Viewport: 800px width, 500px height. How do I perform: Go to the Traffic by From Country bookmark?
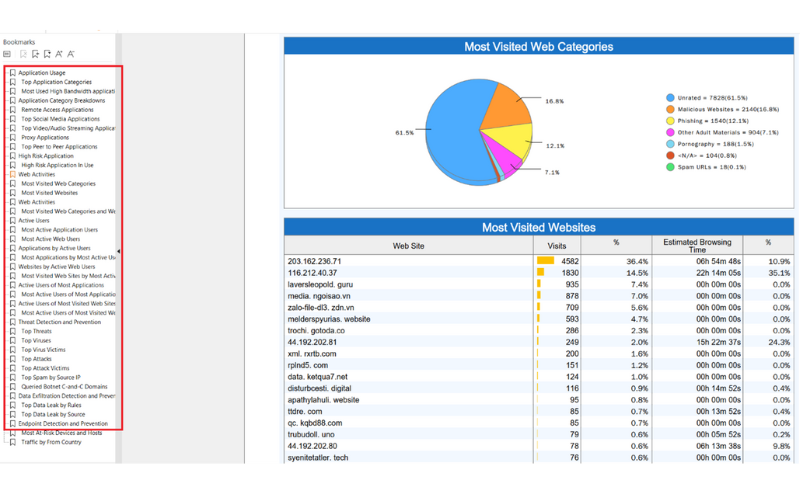tap(51, 442)
